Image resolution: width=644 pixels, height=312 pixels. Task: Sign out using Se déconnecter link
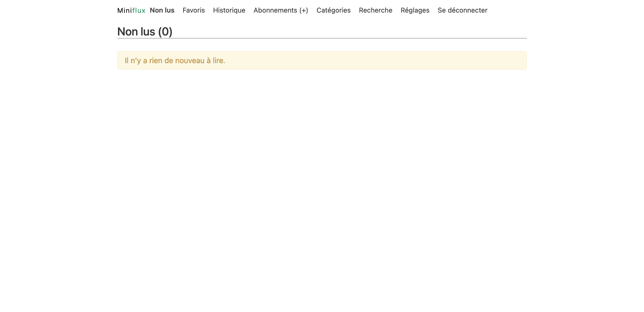coord(462,10)
